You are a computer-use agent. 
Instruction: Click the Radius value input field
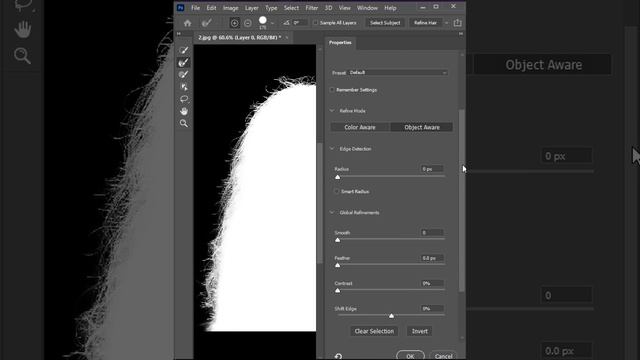click(x=432, y=169)
